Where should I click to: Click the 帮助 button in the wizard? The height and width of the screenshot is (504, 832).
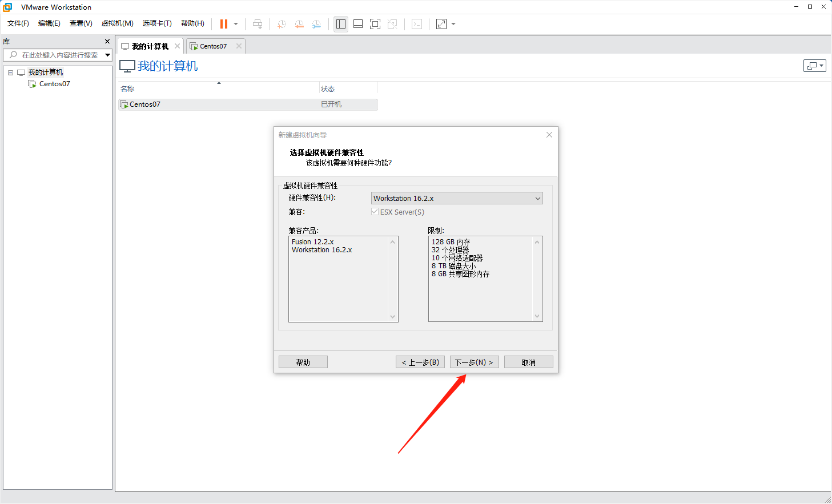[x=303, y=362]
